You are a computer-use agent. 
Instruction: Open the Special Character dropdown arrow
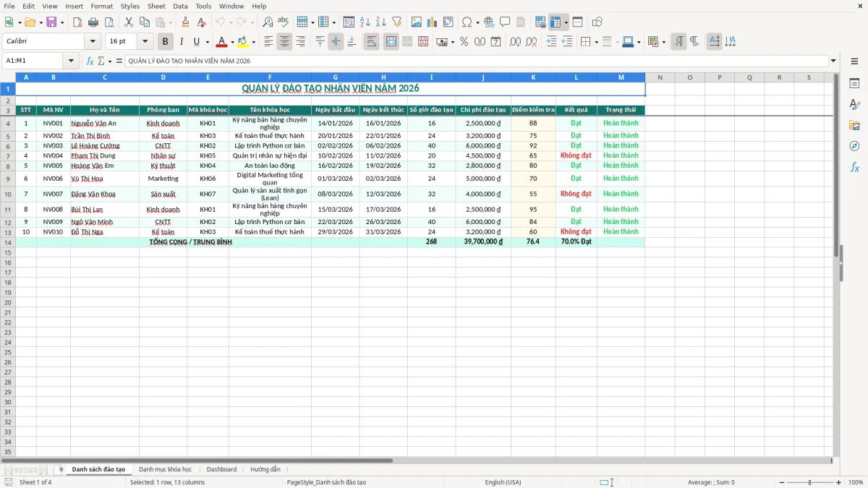point(477,22)
